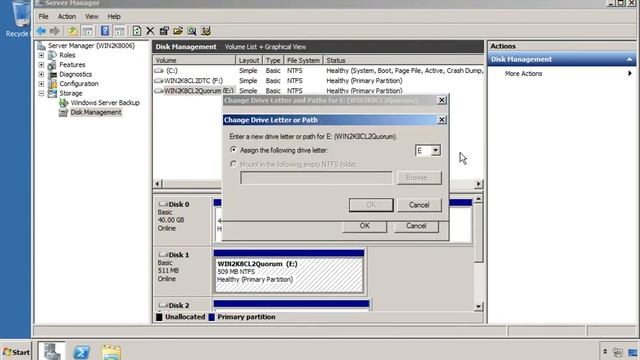Click the Open folder toolbar icon
The width and height of the screenshot is (640, 360).
(178, 31)
